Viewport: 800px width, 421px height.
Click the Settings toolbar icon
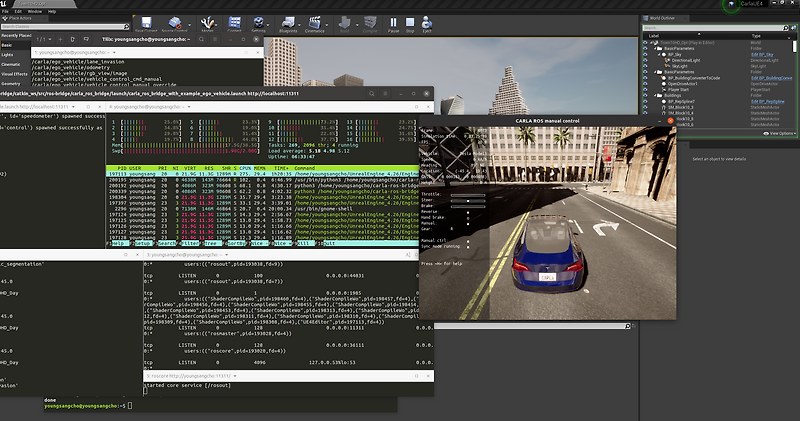pos(259,22)
